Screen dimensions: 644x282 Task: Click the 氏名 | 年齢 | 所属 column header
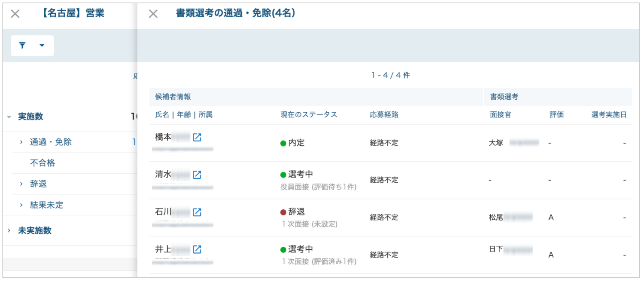coord(184,115)
